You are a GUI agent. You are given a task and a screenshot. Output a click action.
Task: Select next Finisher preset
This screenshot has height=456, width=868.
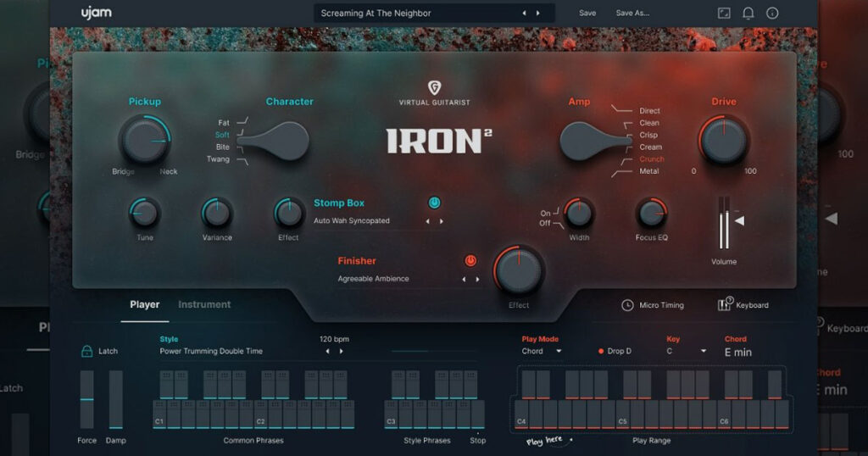click(477, 280)
